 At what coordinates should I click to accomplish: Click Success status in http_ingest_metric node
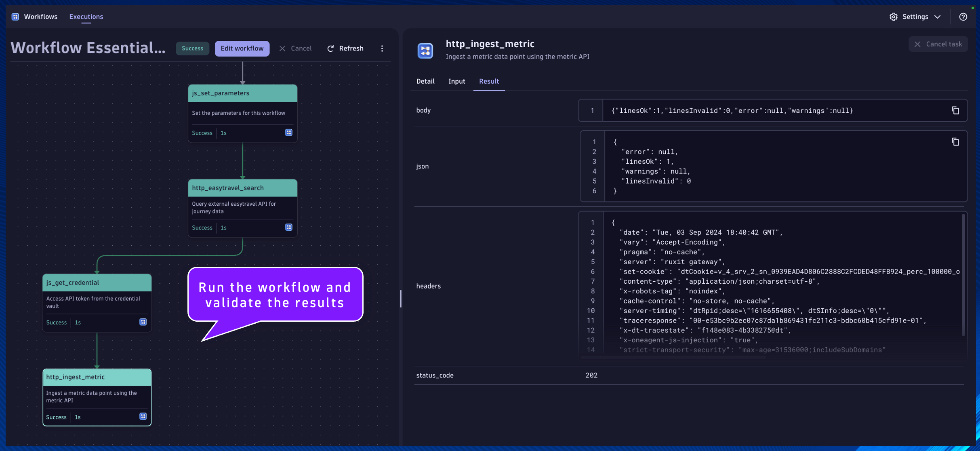(56, 417)
